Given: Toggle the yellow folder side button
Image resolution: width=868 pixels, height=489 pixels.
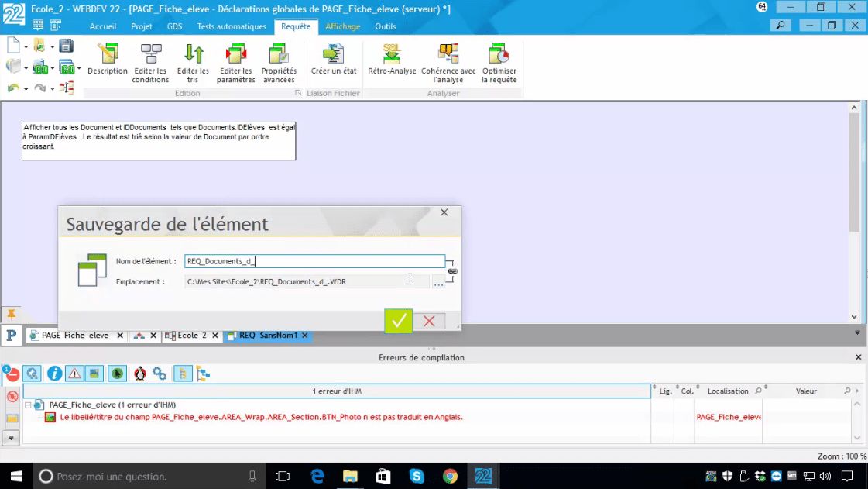Looking at the screenshot, I should (x=12, y=418).
